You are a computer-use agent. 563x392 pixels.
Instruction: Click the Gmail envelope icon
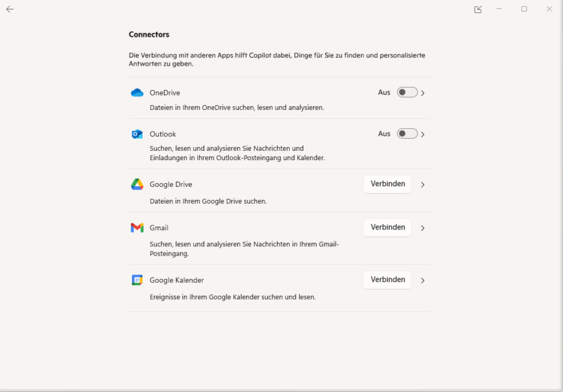[x=137, y=228]
